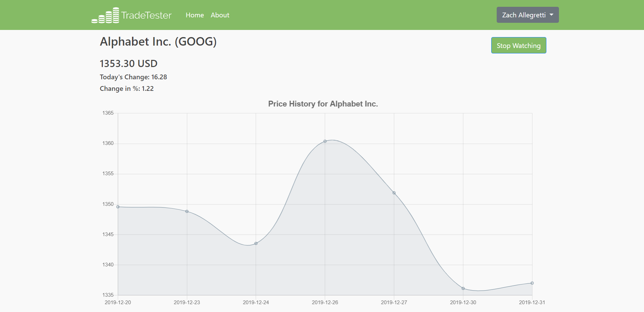The height and width of the screenshot is (312, 644).
Task: Select the 2019-12-30 lowest data point
Action: click(x=463, y=289)
